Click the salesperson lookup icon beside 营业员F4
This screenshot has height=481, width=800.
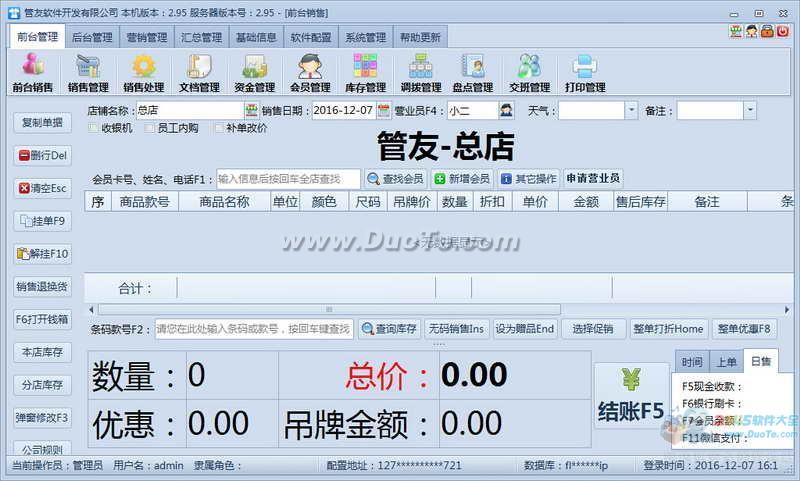coord(506,110)
